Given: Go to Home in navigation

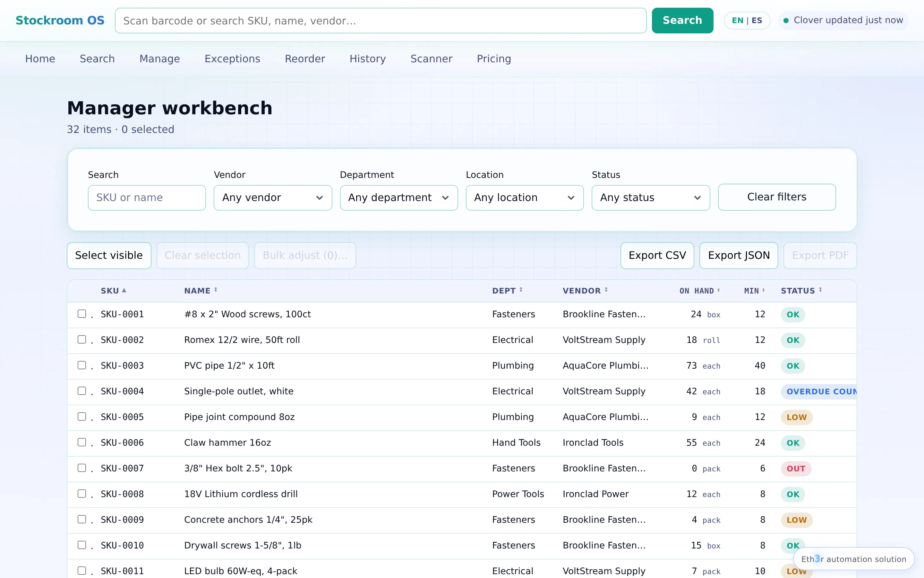Looking at the screenshot, I should coord(40,59).
